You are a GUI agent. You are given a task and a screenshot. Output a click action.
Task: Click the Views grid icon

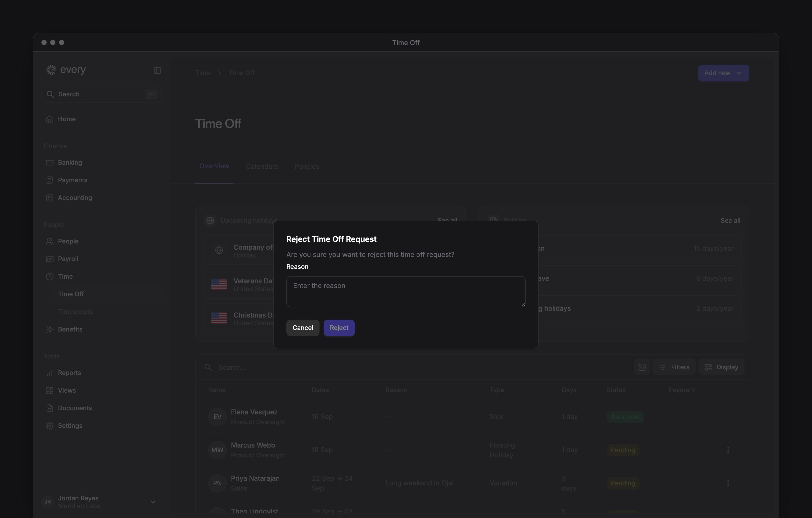pyautogui.click(x=49, y=391)
